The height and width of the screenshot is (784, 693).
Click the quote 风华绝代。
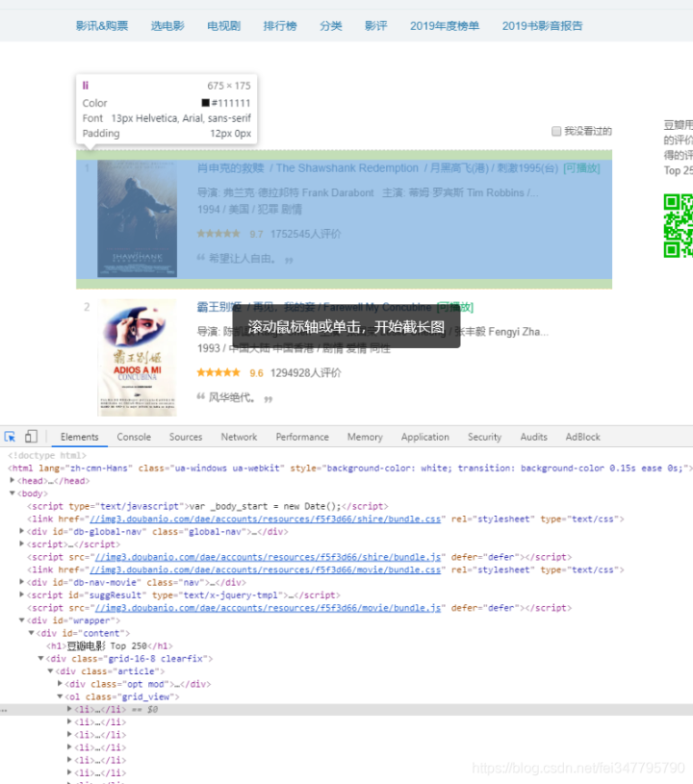click(232, 397)
